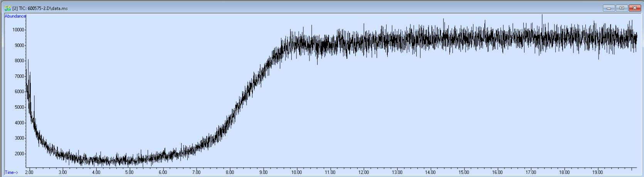The height and width of the screenshot is (177, 644).
Task: Click the 11.00 time axis label
Action: tap(330, 172)
